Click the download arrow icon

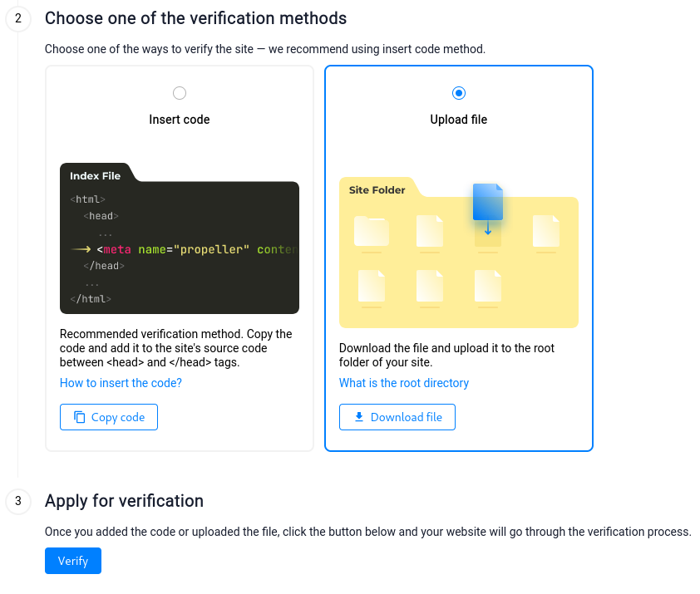pyautogui.click(x=359, y=417)
